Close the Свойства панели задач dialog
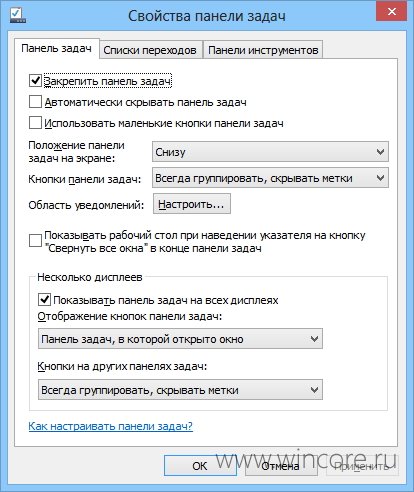 (392, 12)
